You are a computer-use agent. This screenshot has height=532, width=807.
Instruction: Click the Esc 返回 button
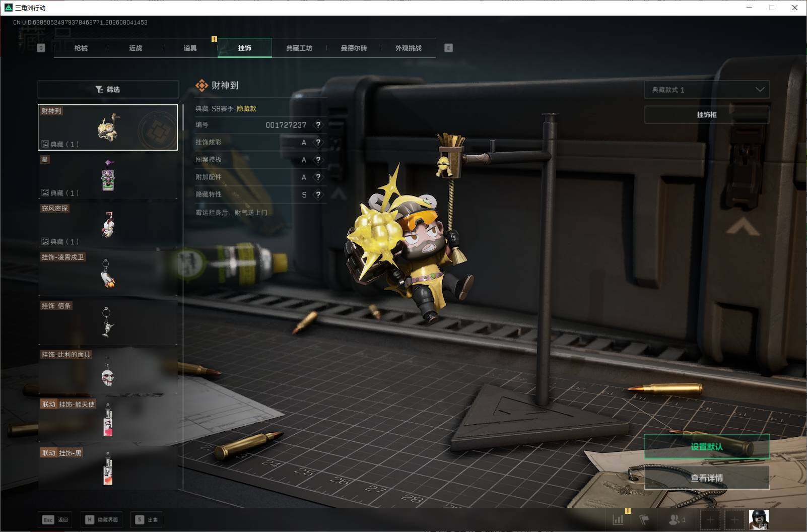(55, 519)
